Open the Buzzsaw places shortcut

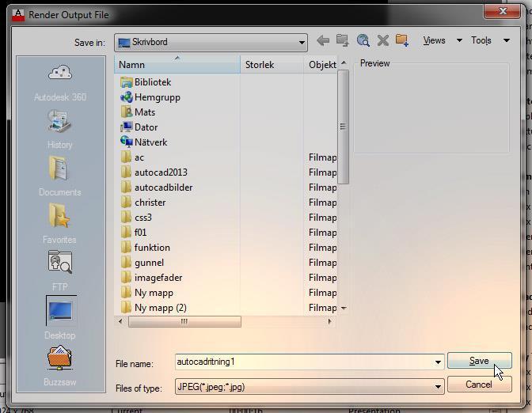click(59, 366)
